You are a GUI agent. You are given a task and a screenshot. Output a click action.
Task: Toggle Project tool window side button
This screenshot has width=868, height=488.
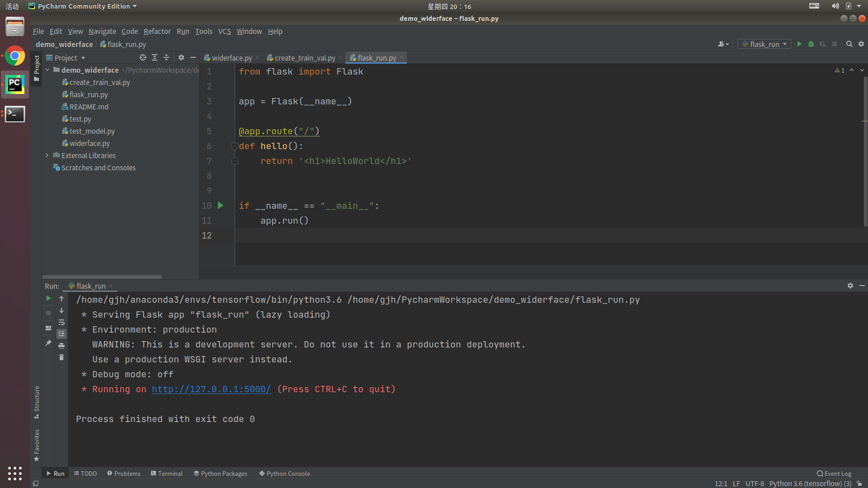point(37,68)
